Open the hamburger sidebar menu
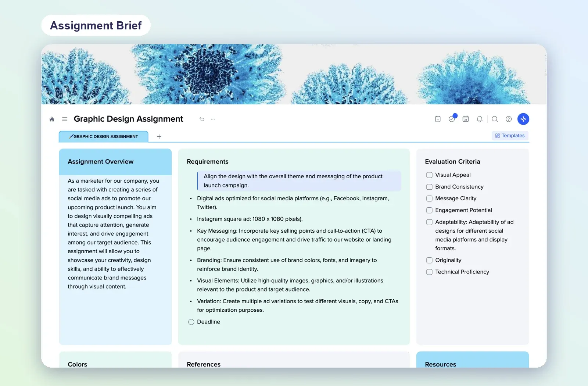The image size is (588, 386). pyautogui.click(x=65, y=119)
